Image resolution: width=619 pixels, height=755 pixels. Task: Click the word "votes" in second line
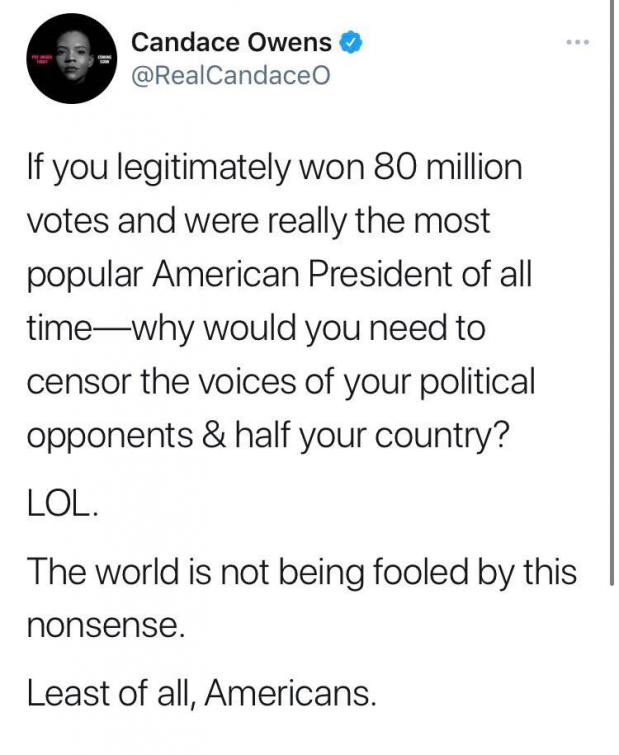(x=67, y=221)
